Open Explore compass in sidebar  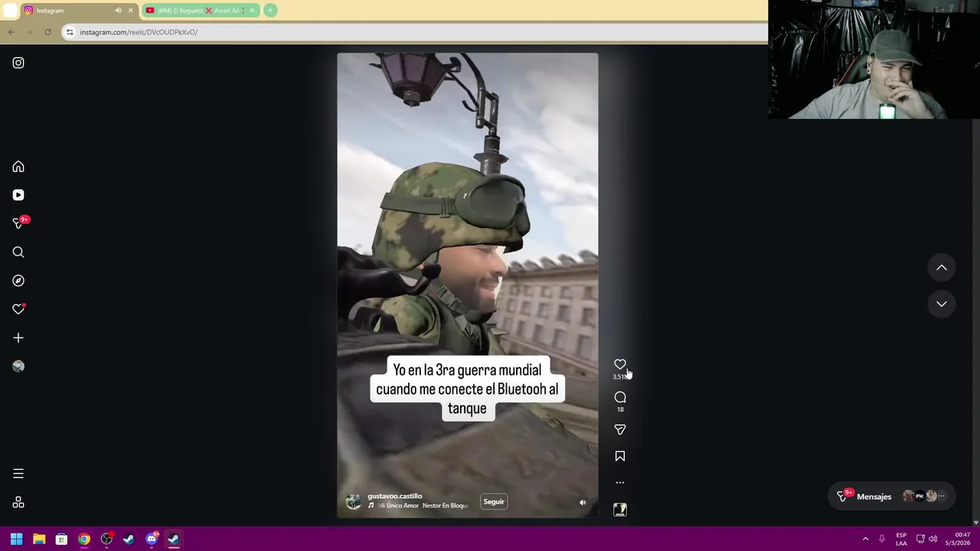coord(18,281)
